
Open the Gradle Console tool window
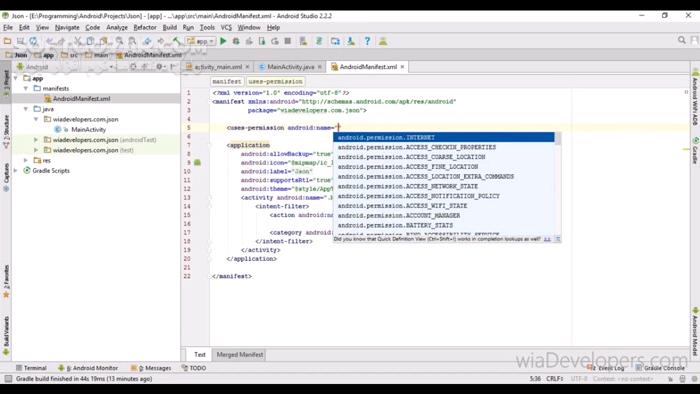(660, 368)
